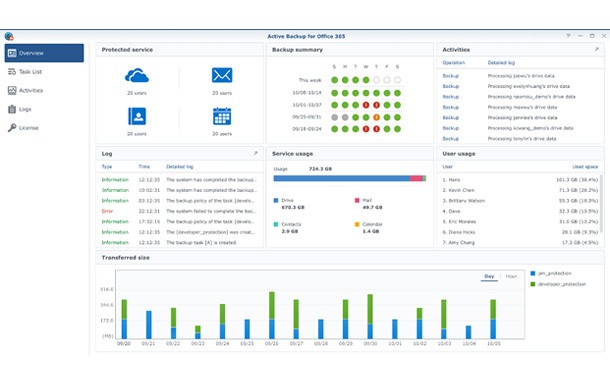The width and height of the screenshot is (610, 380).
Task: Select user row '1. Hans'
Action: click(520, 180)
